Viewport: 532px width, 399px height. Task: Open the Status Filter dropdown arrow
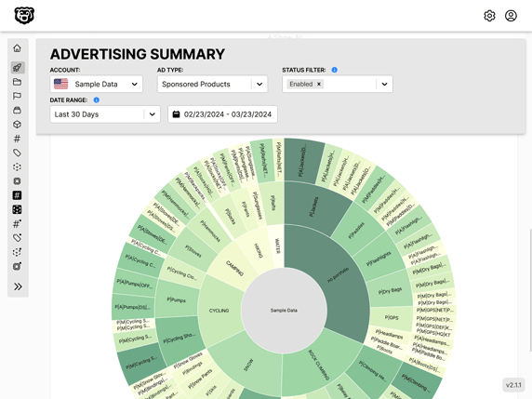point(384,84)
